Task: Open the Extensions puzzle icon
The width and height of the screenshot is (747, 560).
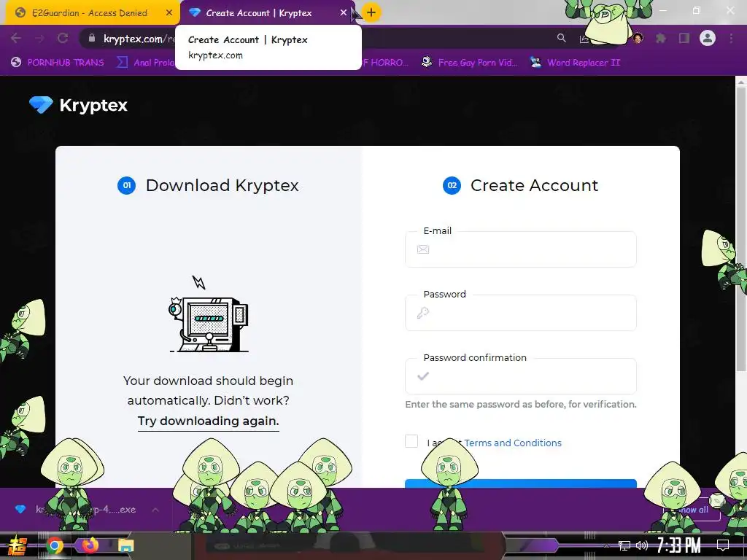Action: [x=661, y=38]
